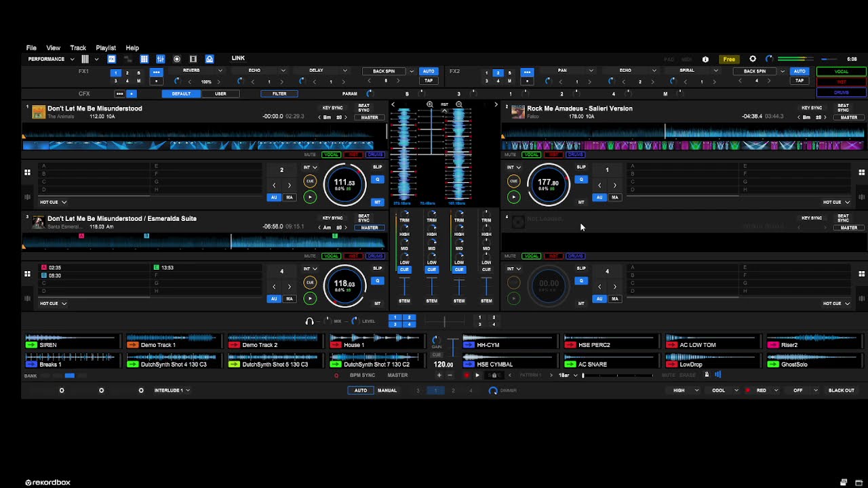Open the View menu

point(53,48)
